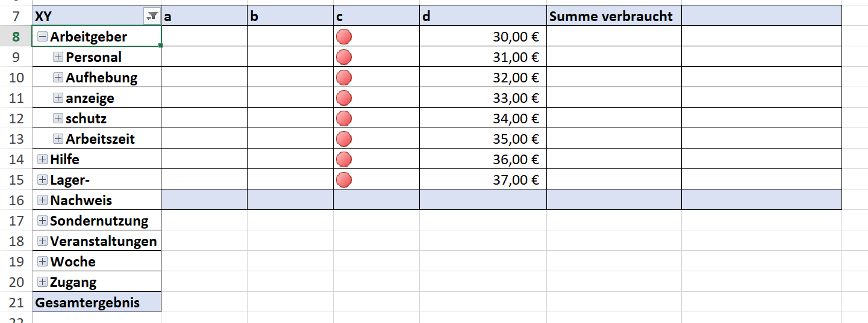Select the cell with 33,00 €
The width and height of the screenshot is (868, 323).
(x=483, y=98)
